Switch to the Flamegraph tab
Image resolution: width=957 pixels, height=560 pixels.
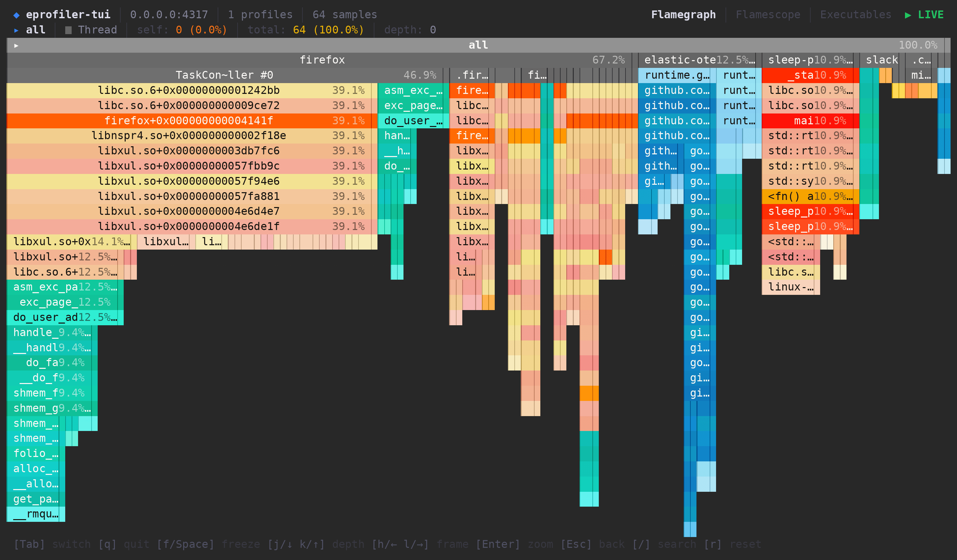click(683, 15)
